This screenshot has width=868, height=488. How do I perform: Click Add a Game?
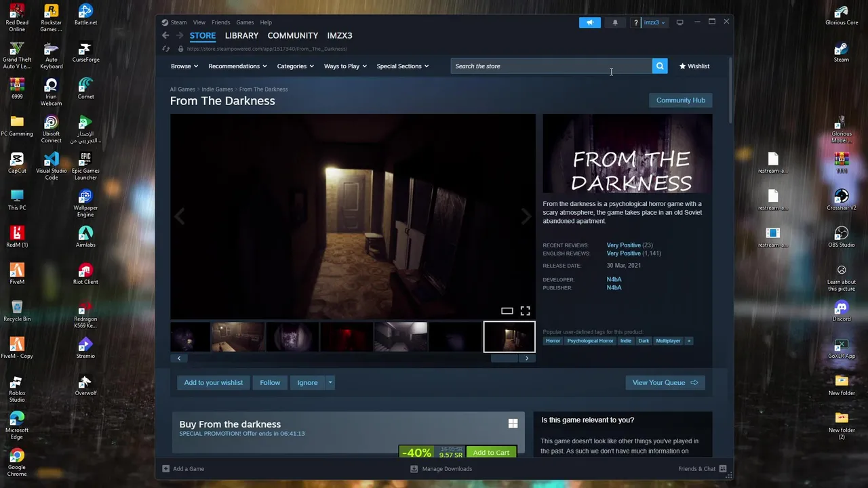pos(183,468)
